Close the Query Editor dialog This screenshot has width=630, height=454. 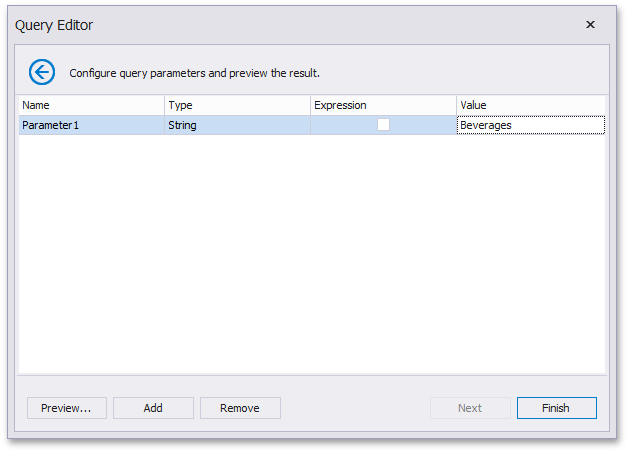pyautogui.click(x=590, y=25)
